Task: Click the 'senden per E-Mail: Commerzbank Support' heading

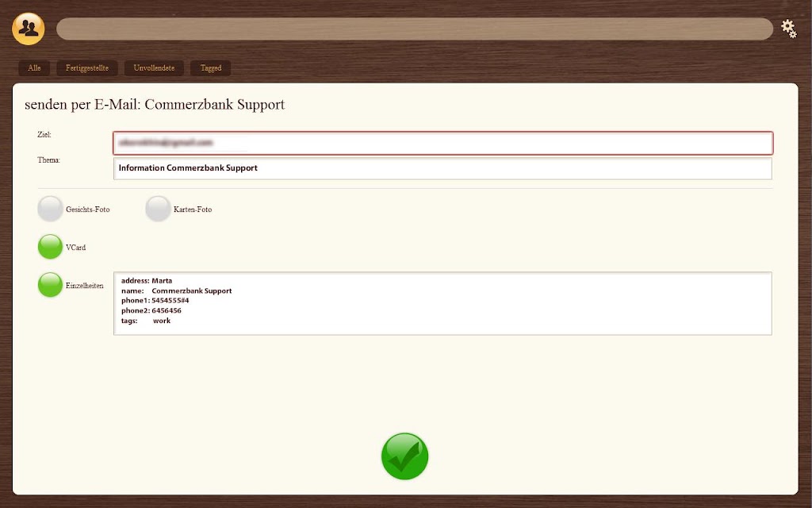Action: 155,105
